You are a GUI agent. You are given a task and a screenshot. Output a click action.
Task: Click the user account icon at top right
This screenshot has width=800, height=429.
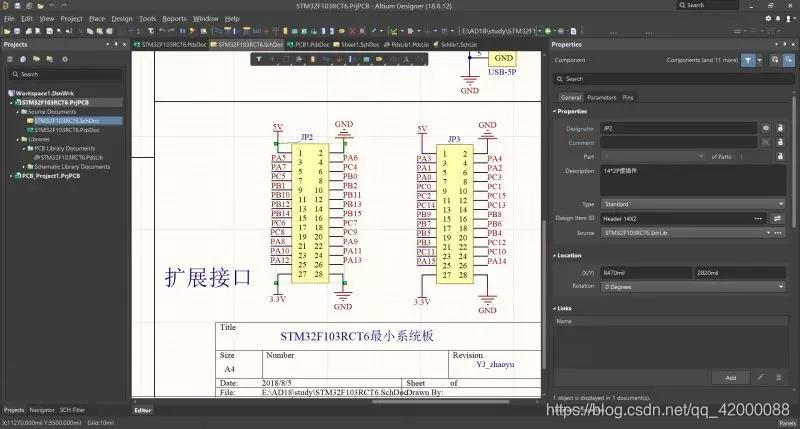point(791,18)
